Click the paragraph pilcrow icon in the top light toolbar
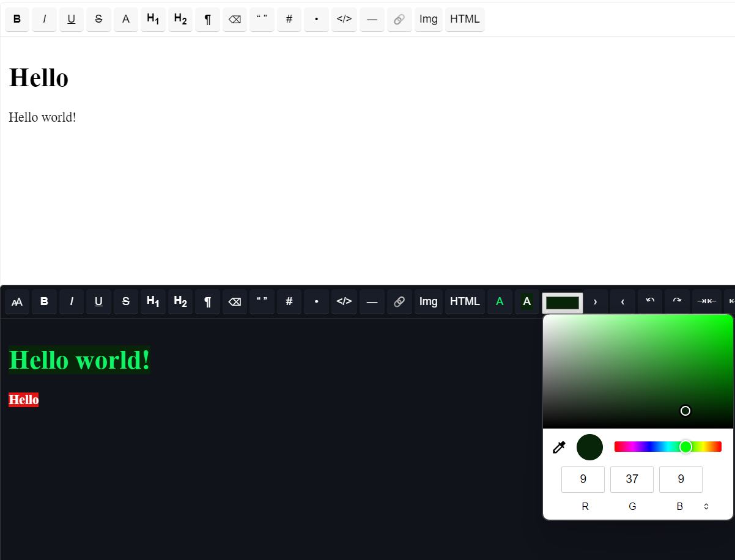This screenshot has height=560, width=735. [207, 20]
